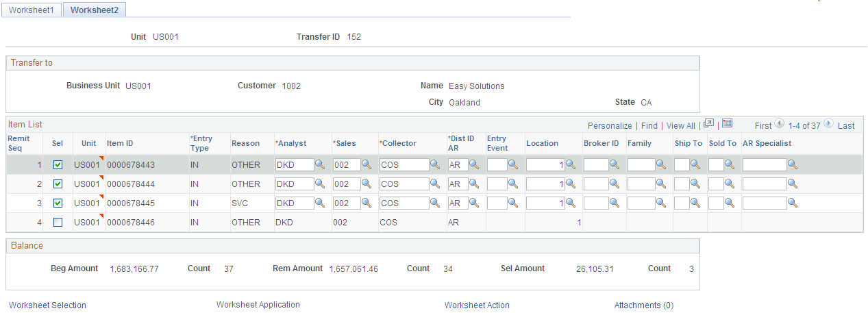Viewport: 868px width, 313px height.
Task: Open Ship To lookup for item 0000678444
Action: [x=695, y=184]
